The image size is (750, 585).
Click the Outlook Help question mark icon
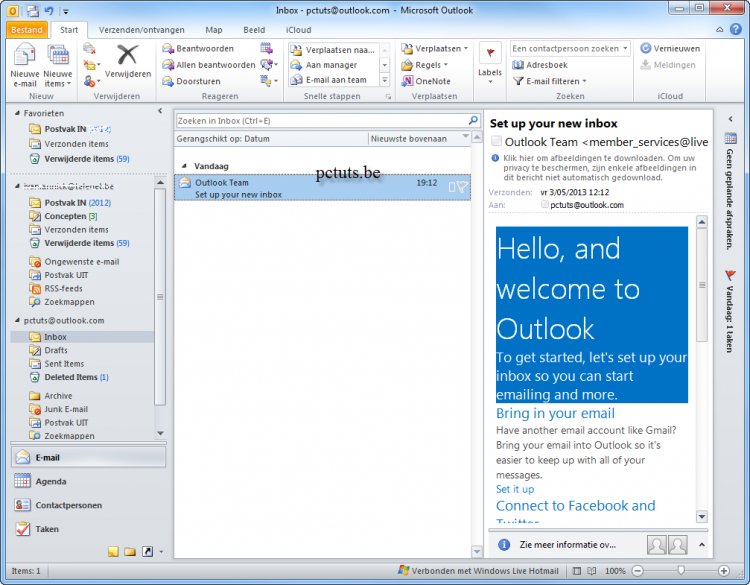tap(736, 29)
